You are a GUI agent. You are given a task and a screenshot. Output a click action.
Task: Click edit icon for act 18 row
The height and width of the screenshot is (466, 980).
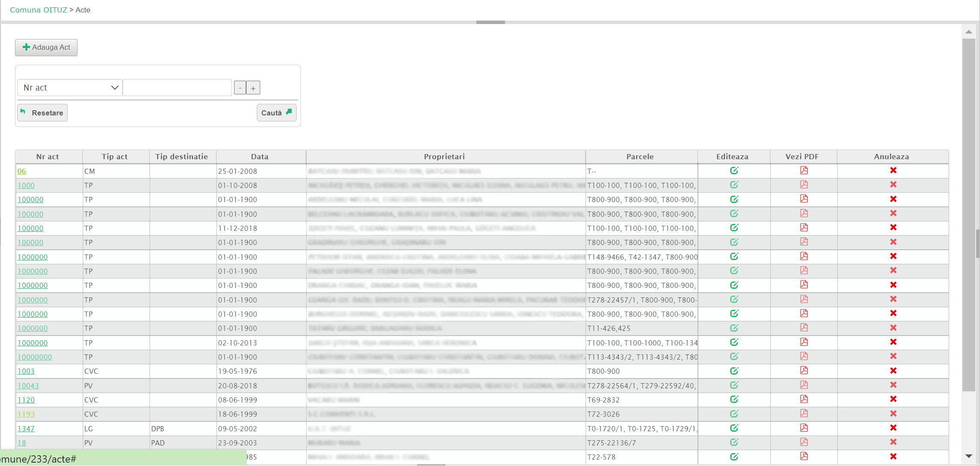(734, 442)
